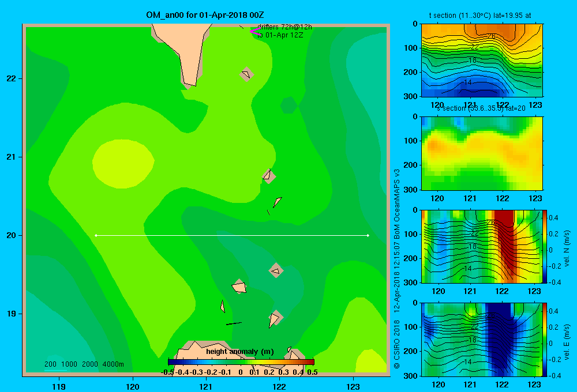This screenshot has width=577, height=392.
Task: Click the "200 1000 2000 4000m" depth legend
Action: click(x=84, y=364)
